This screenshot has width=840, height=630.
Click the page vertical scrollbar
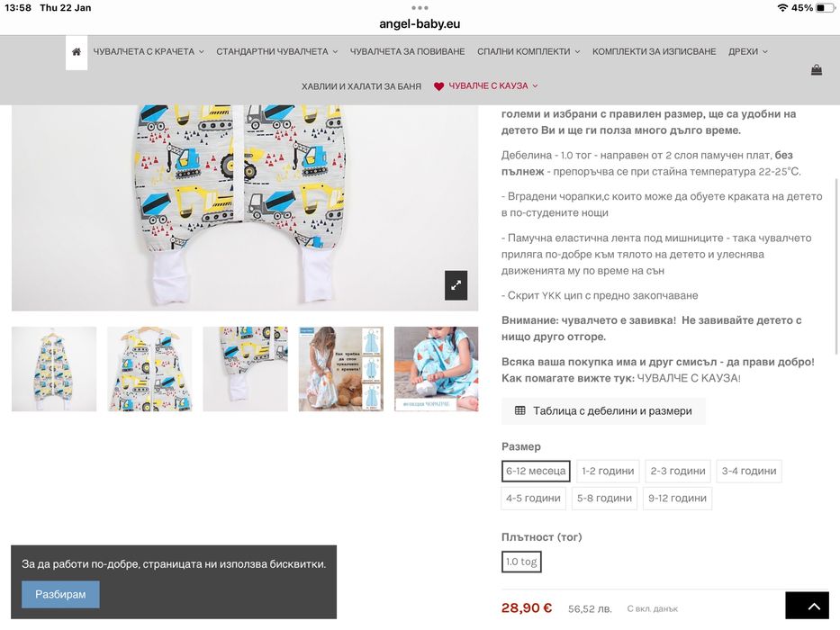(x=836, y=266)
